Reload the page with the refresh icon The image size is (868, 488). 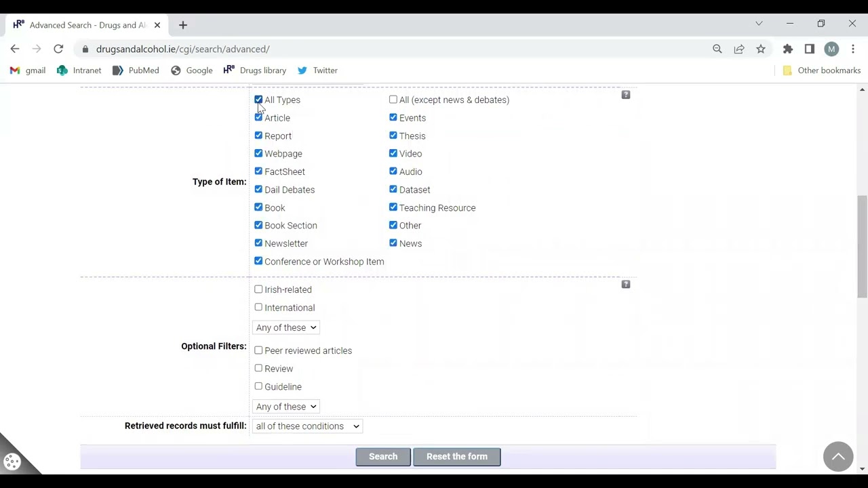[58, 49]
